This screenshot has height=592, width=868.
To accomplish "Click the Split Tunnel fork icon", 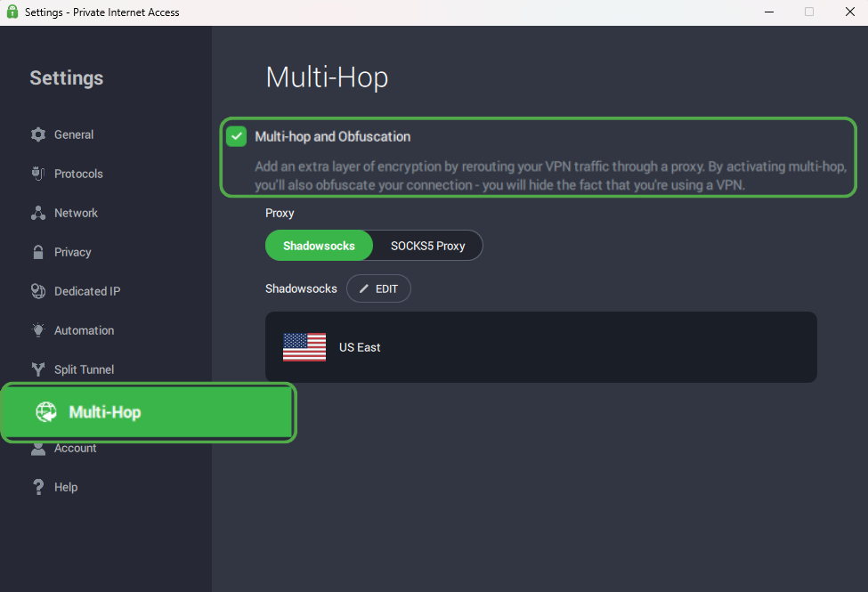I will (x=38, y=369).
